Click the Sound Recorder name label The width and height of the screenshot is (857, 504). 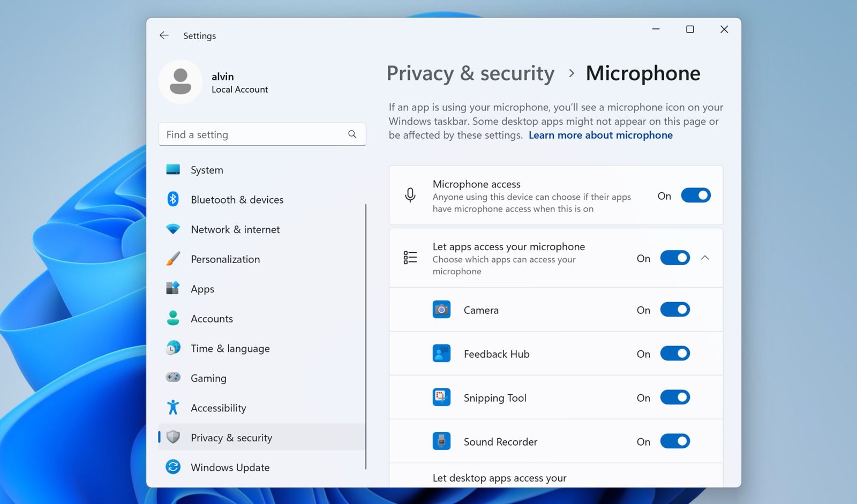(500, 442)
